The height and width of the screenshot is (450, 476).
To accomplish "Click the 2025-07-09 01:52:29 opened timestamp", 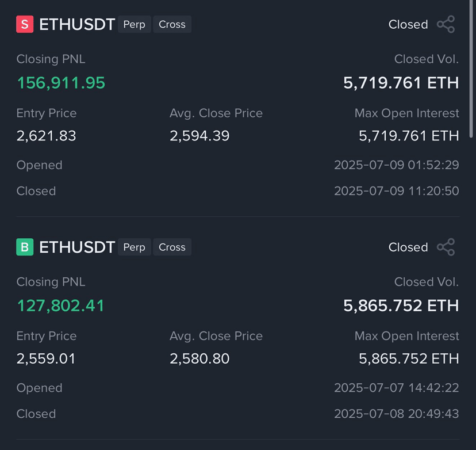I will [397, 165].
